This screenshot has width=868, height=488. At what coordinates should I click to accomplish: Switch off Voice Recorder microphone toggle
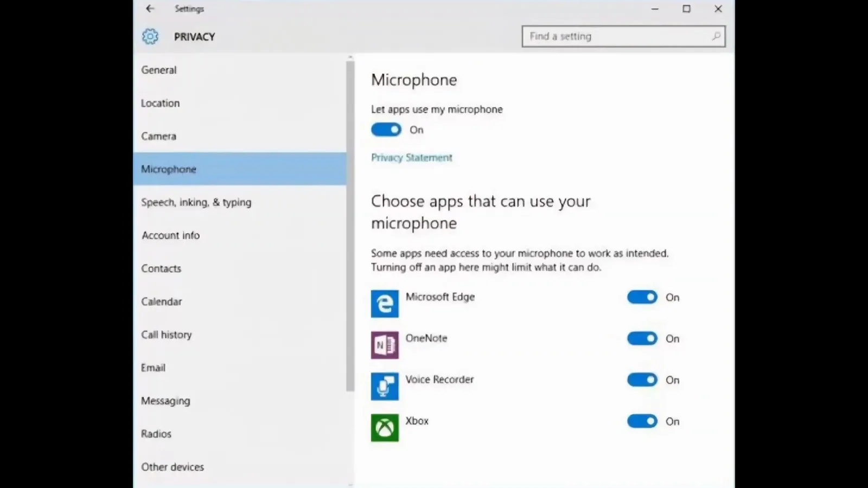(x=642, y=380)
